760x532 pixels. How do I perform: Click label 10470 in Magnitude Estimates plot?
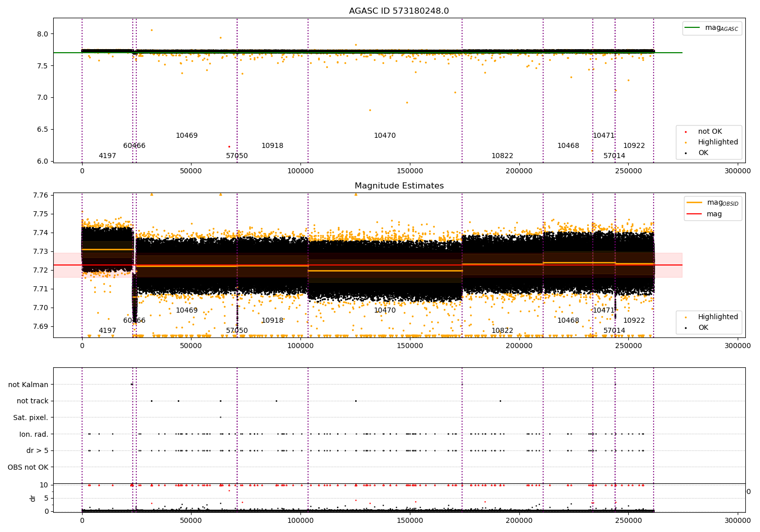(385, 311)
